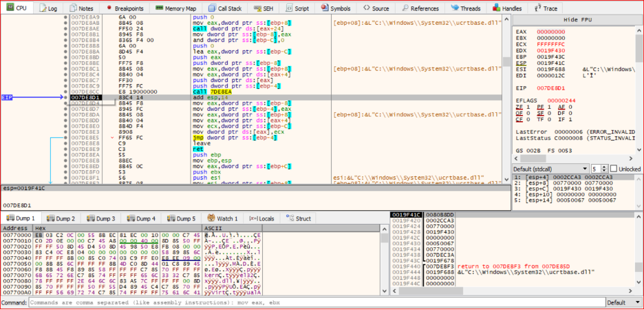Open the Call Stack tab
This screenshot has height=310, width=644.
click(225, 8)
